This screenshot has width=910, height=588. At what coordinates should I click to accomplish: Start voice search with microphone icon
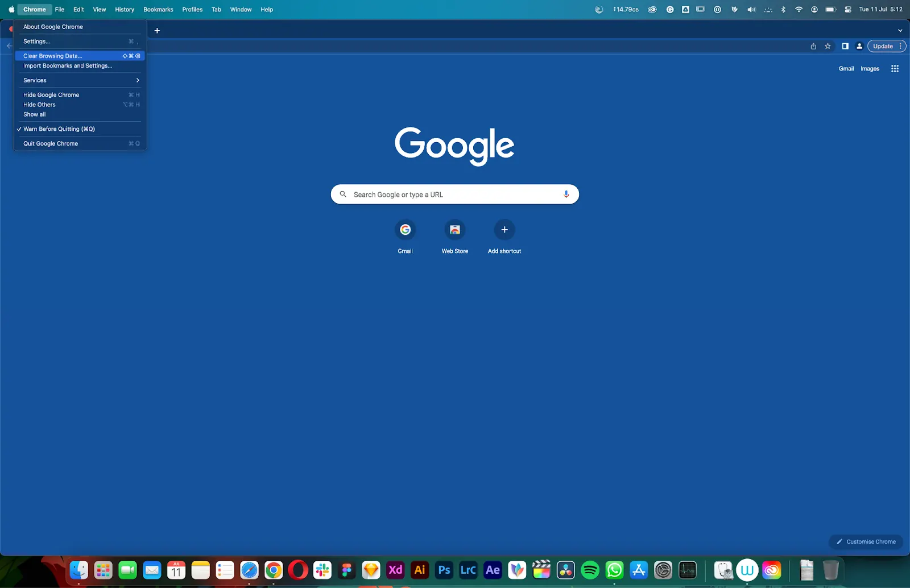[x=566, y=194]
